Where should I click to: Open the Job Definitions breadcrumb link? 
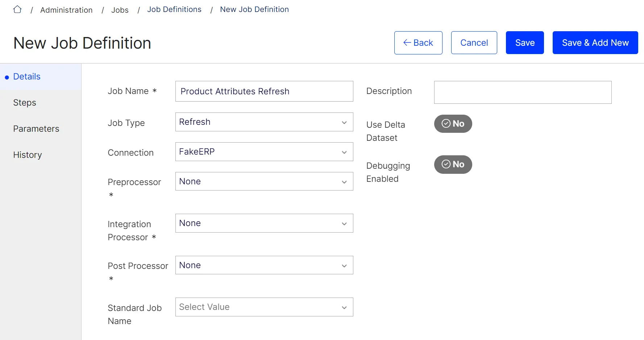pos(174,9)
